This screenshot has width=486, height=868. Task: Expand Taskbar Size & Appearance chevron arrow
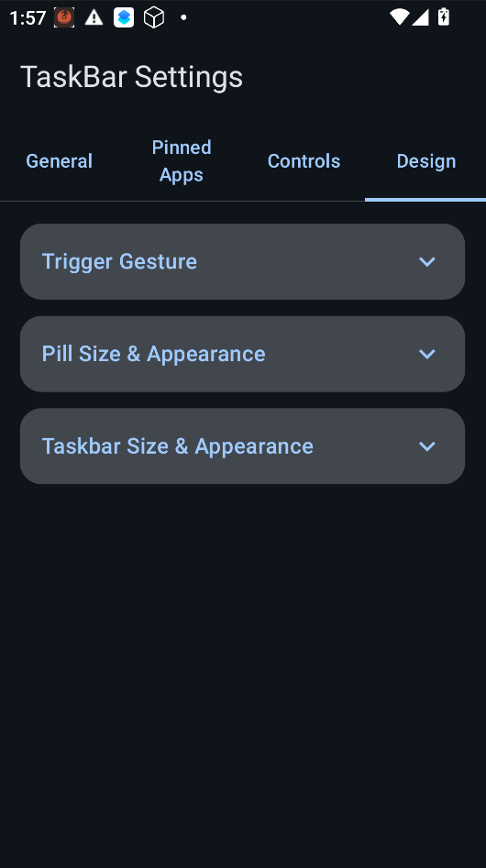pyautogui.click(x=427, y=446)
